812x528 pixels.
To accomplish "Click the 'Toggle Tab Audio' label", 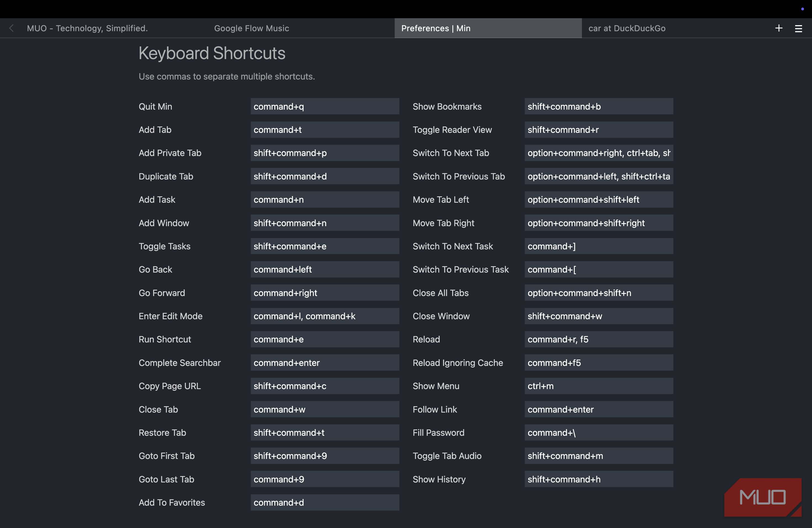I will tap(447, 456).
